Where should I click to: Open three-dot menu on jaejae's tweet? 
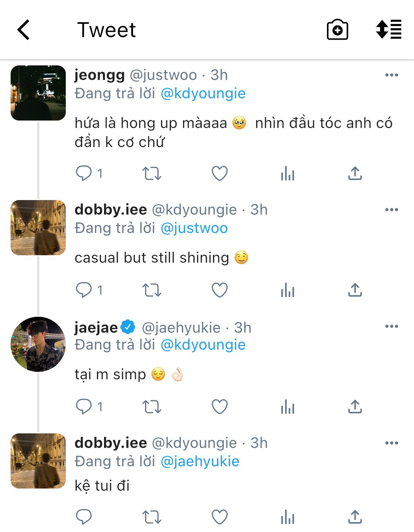[x=391, y=326]
